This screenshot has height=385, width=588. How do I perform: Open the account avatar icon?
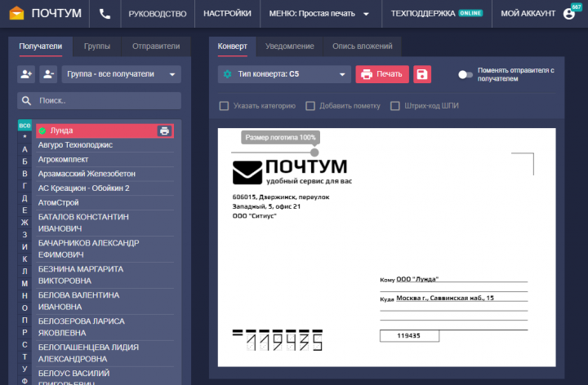(x=569, y=14)
